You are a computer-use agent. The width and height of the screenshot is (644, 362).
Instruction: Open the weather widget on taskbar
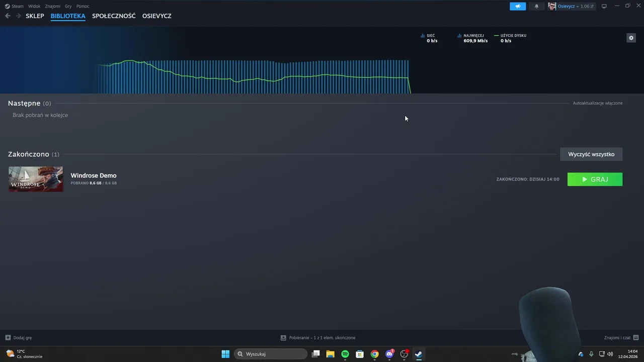[x=24, y=354]
